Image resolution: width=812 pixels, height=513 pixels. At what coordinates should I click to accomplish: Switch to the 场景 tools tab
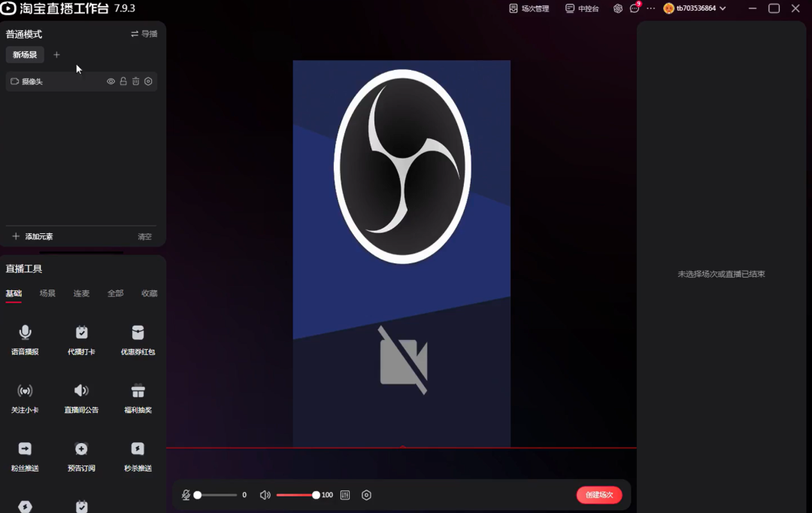pos(47,293)
